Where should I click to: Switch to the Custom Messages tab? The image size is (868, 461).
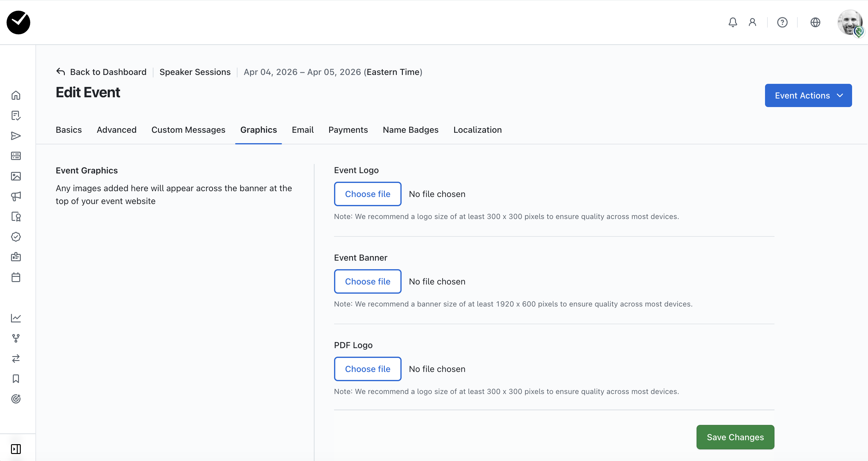188,130
